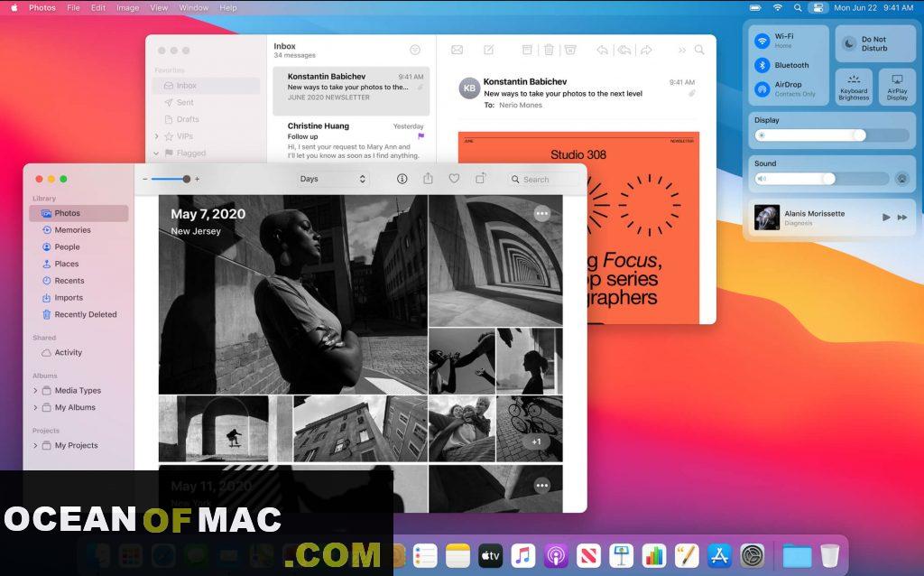Open the Apple menu

[14, 7]
